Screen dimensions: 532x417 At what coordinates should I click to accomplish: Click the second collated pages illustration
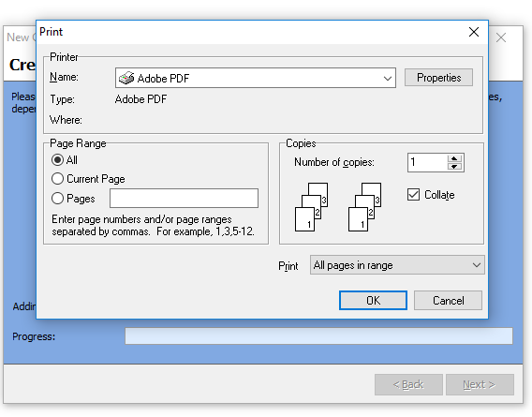coord(364,207)
